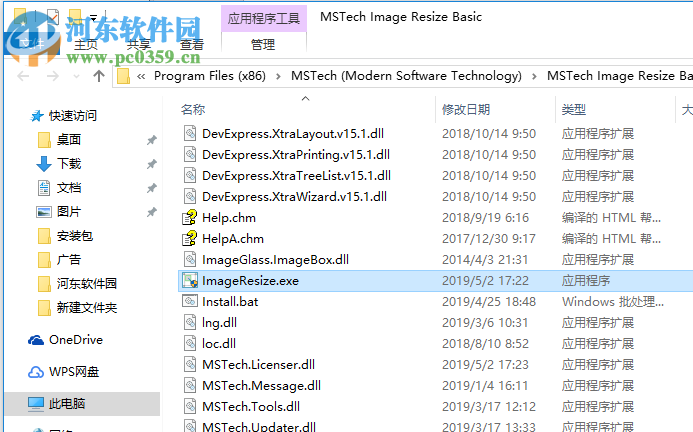
Task: Click the Quick Access star icon
Action: 37,116
